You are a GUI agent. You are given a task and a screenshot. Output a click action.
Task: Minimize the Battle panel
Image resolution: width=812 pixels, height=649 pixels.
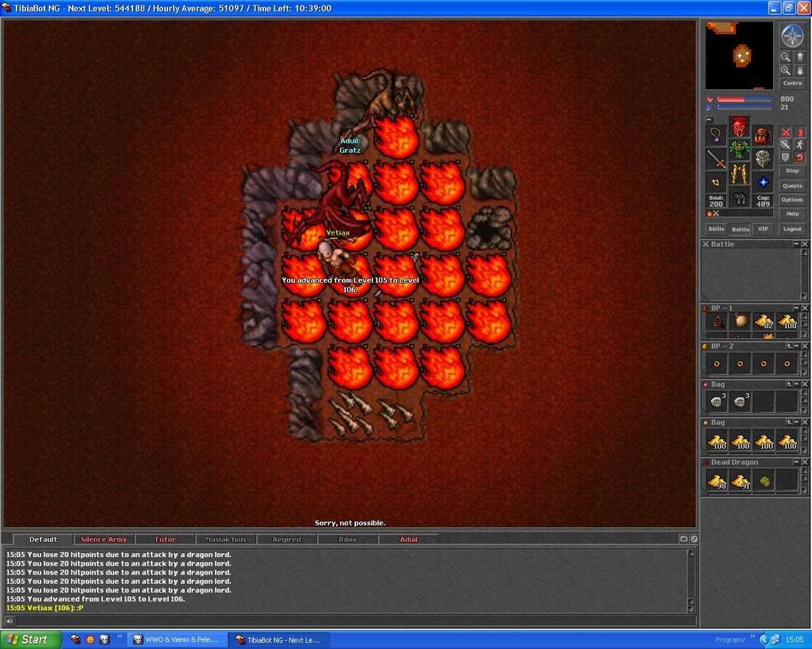tap(796, 244)
